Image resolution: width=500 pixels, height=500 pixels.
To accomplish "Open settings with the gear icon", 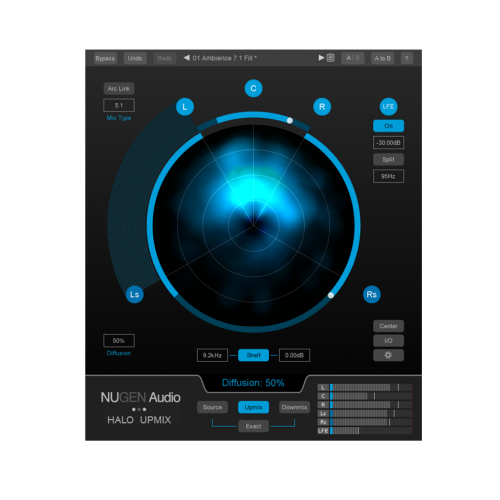I will [x=388, y=355].
